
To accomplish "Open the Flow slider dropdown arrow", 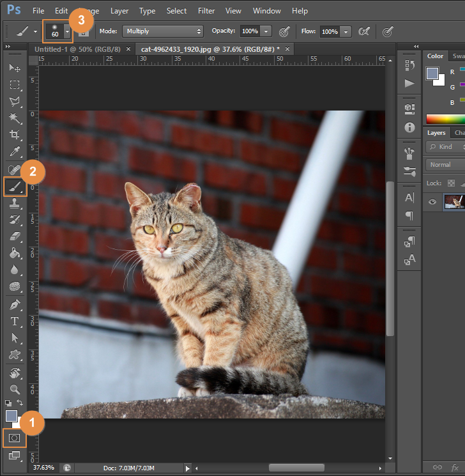I will coord(346,31).
